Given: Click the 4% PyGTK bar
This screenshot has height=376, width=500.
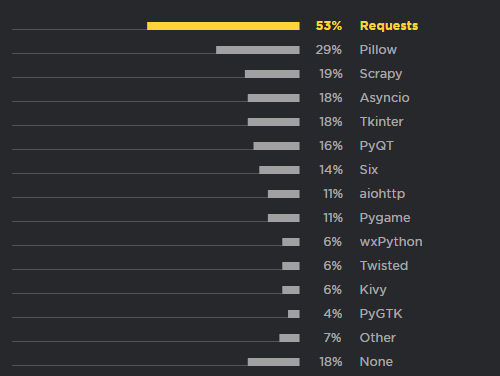Looking at the screenshot, I should tap(294, 314).
